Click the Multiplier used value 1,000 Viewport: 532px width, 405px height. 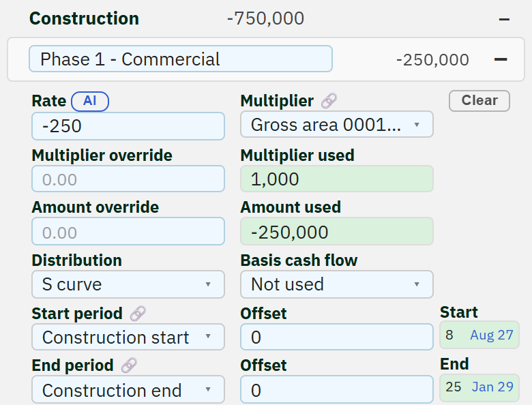pyautogui.click(x=336, y=179)
